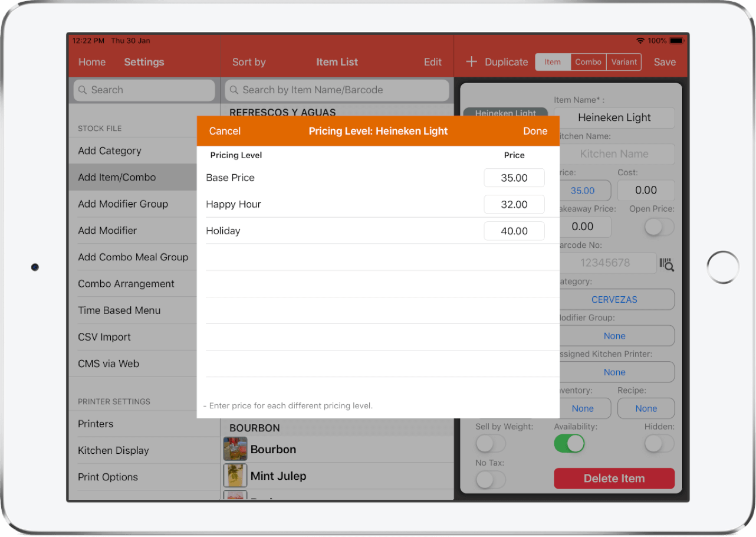Tap the barcode scan icon
This screenshot has height=537, width=756.
coord(667,264)
